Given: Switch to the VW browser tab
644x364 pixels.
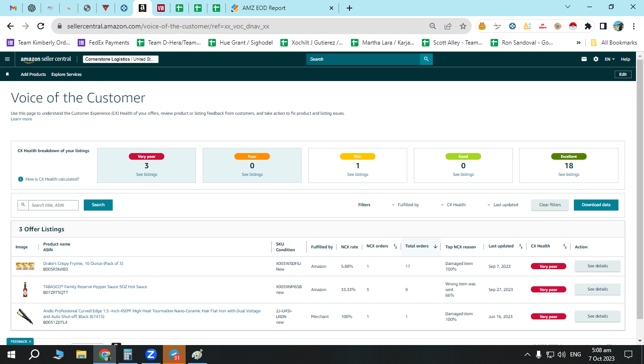Looking at the screenshot, I should click(161, 8).
